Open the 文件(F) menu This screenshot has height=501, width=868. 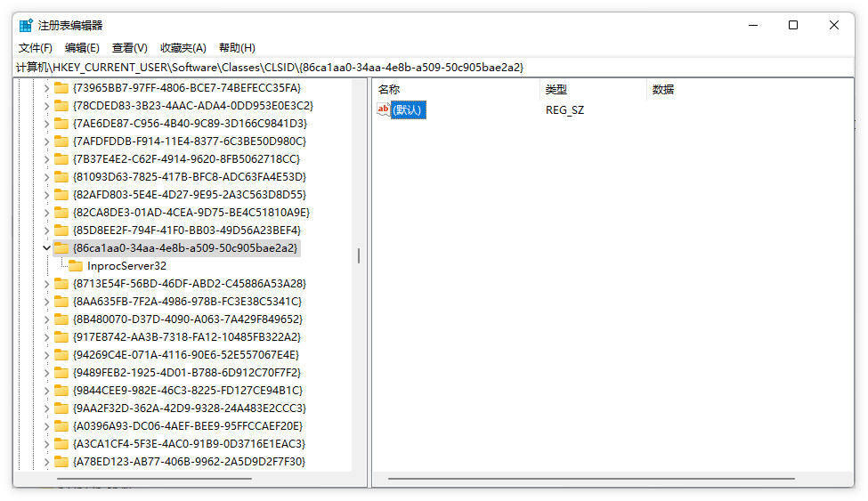pos(36,48)
